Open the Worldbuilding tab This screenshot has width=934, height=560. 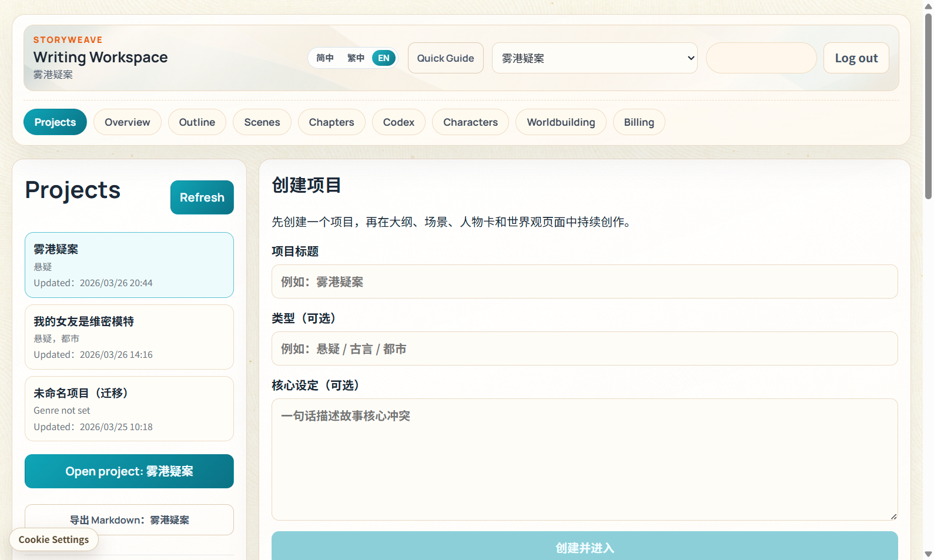(561, 122)
